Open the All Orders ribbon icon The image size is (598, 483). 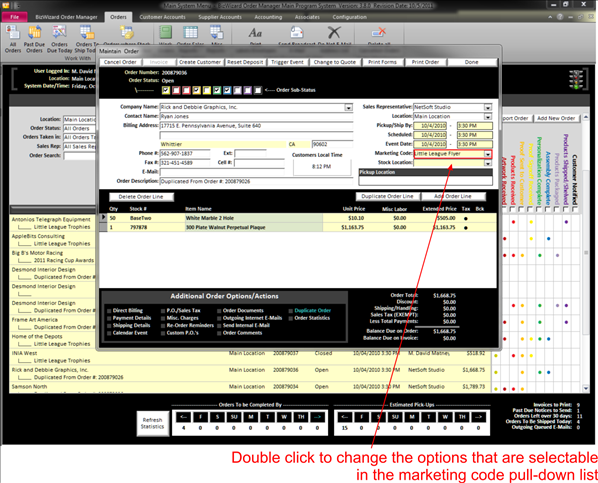13,32
